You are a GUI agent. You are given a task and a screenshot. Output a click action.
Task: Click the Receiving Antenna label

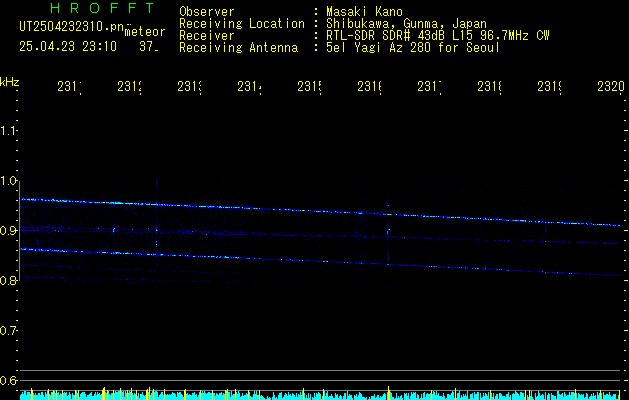[239, 48]
